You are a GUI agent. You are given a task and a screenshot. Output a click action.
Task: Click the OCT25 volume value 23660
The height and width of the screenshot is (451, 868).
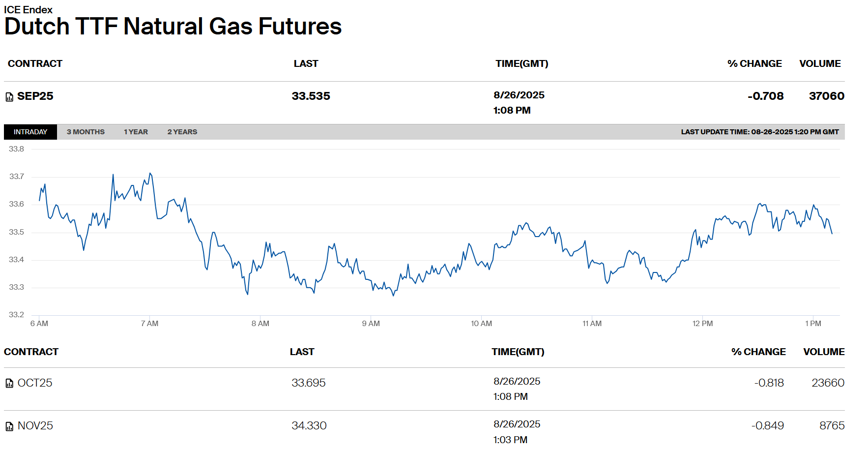[828, 383]
